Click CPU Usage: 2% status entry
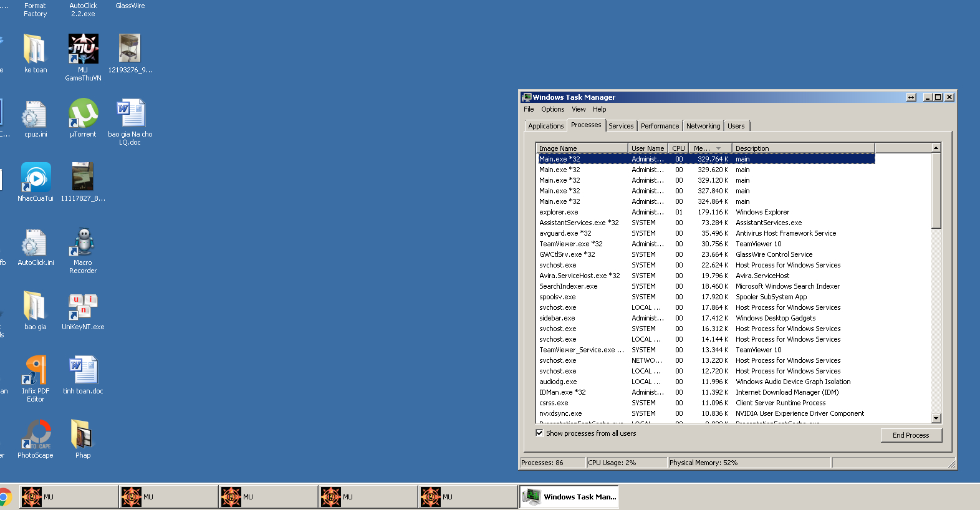980x510 pixels. pyautogui.click(x=626, y=463)
